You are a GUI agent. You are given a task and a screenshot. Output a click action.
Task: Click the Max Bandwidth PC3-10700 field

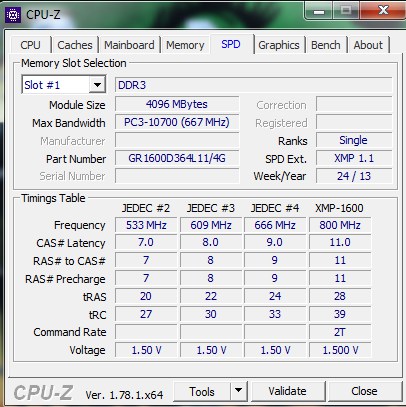tap(177, 122)
